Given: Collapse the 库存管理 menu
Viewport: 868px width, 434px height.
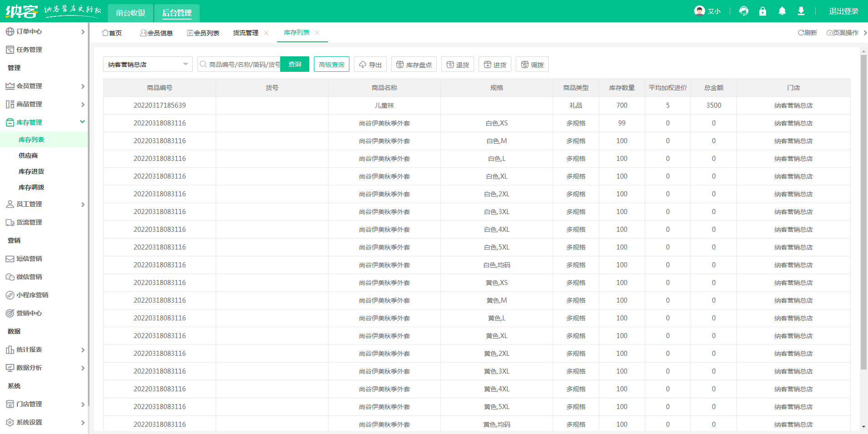Looking at the screenshot, I should (82, 122).
